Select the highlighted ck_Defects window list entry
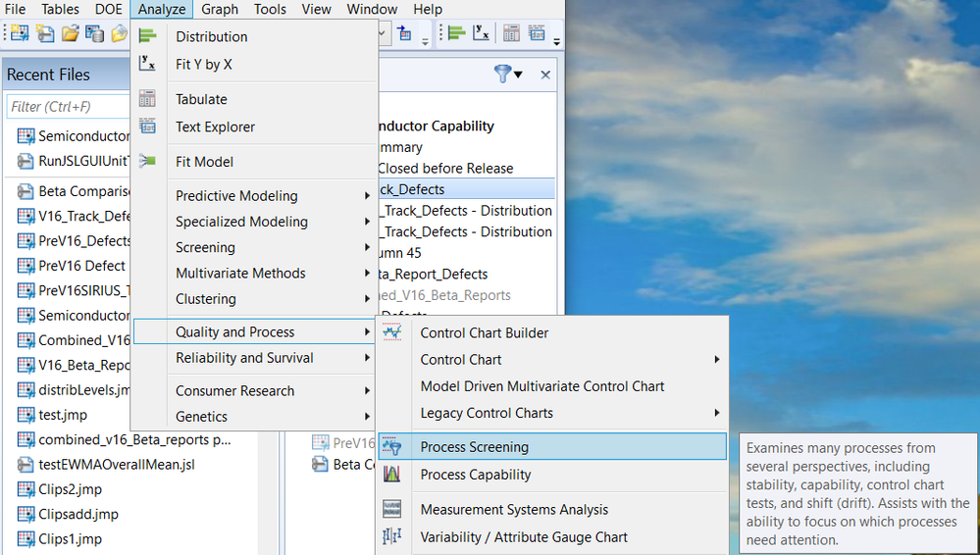The image size is (980, 555). pos(466,189)
